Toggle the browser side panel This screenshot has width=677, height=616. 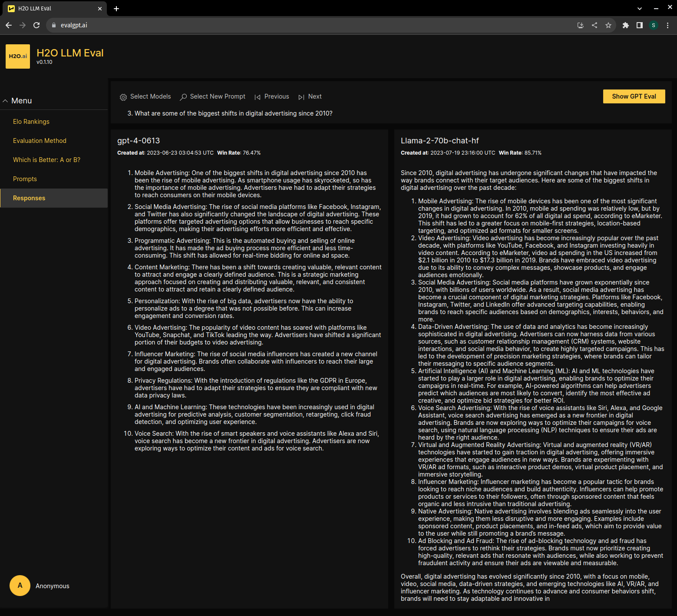[640, 25]
